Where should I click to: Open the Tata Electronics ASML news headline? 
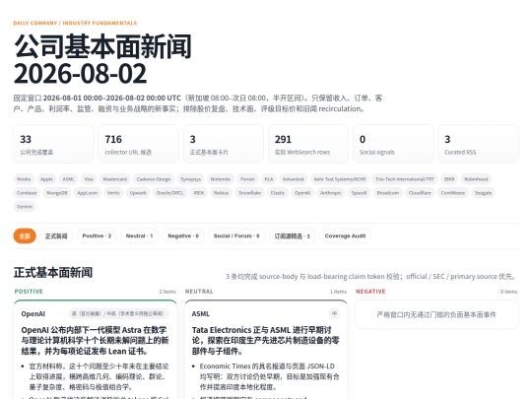266,340
